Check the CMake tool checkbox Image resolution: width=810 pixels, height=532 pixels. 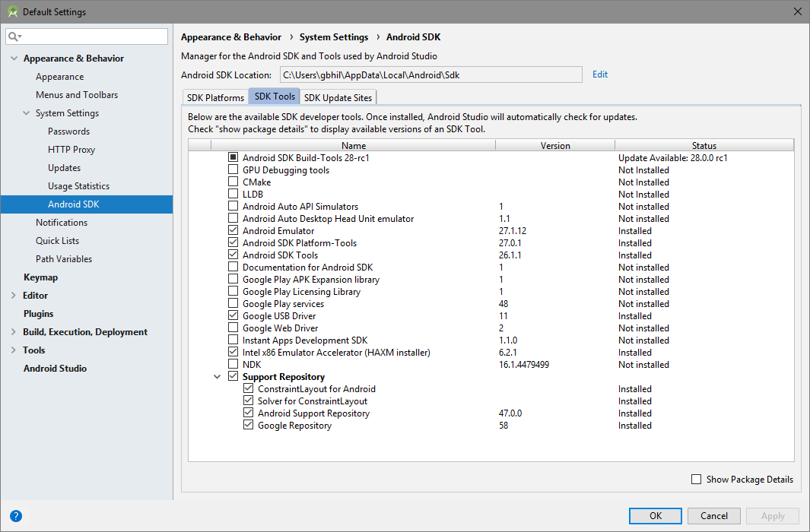(233, 182)
